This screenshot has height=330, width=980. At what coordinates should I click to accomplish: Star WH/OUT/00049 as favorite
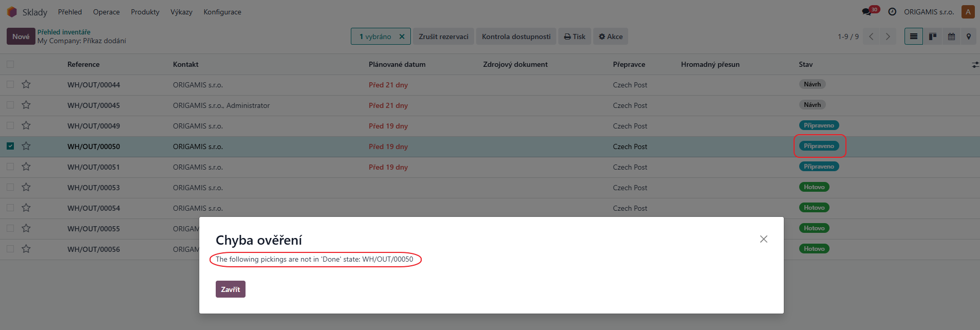[26, 125]
